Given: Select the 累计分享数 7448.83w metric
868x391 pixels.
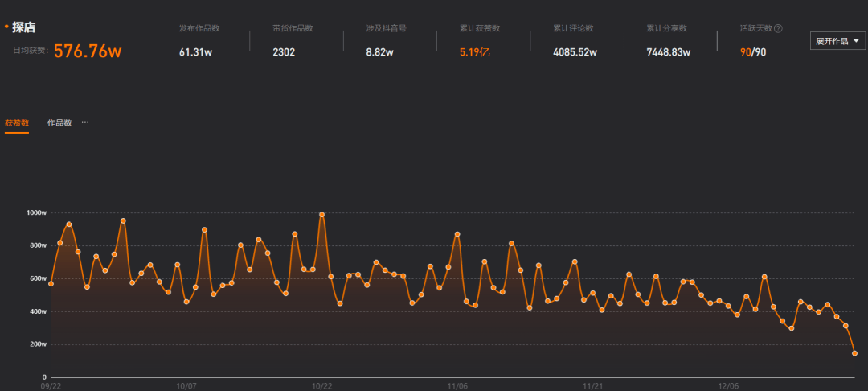Looking at the screenshot, I should pyautogui.click(x=669, y=52).
